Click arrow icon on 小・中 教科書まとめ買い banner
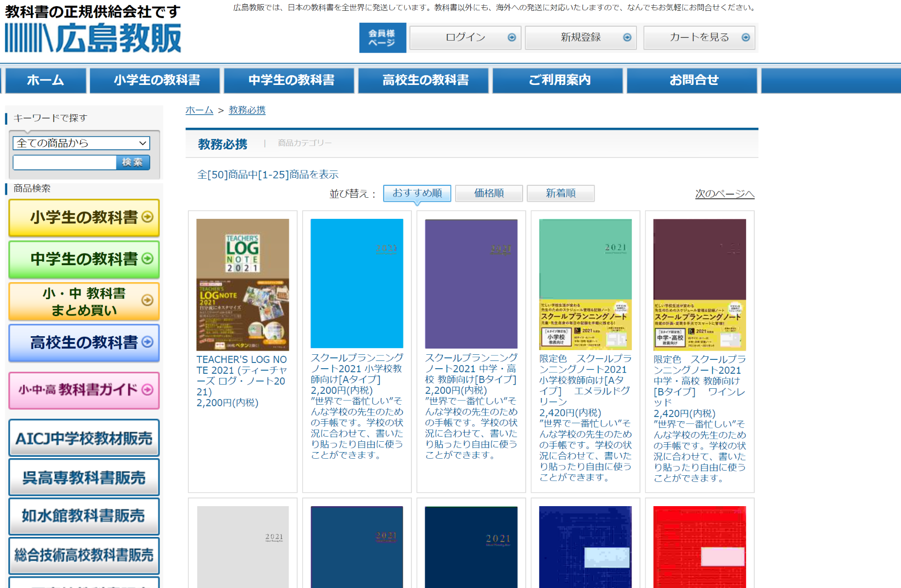This screenshot has width=901, height=588. click(x=147, y=300)
